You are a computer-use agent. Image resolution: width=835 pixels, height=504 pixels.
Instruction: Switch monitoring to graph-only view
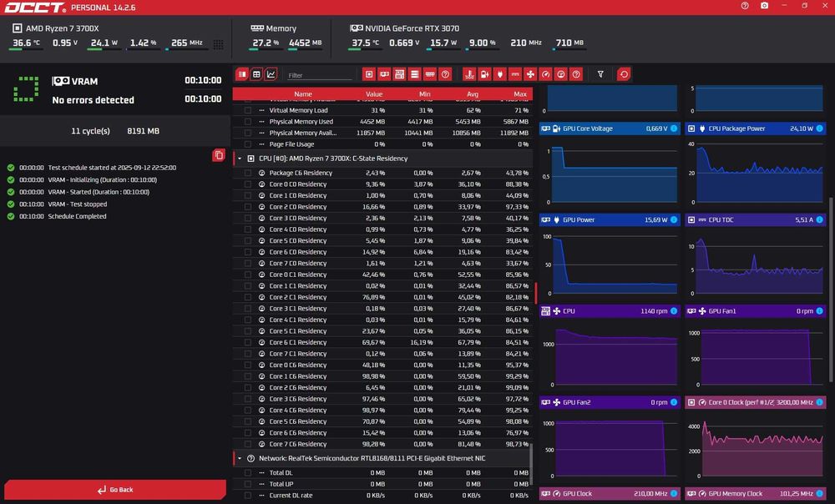(271, 74)
